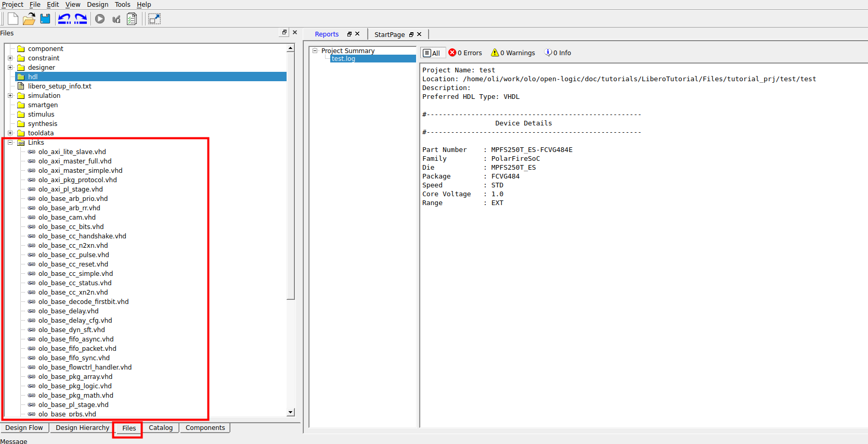Image resolution: width=868 pixels, height=444 pixels.
Task: Select test.log in report tree
Action: pyautogui.click(x=343, y=59)
